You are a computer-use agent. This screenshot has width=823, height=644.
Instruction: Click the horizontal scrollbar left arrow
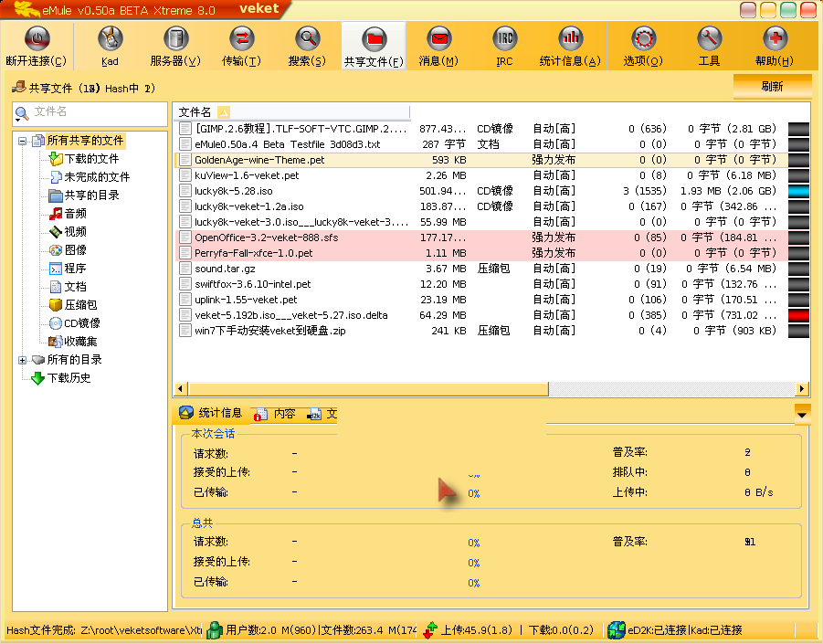click(181, 389)
